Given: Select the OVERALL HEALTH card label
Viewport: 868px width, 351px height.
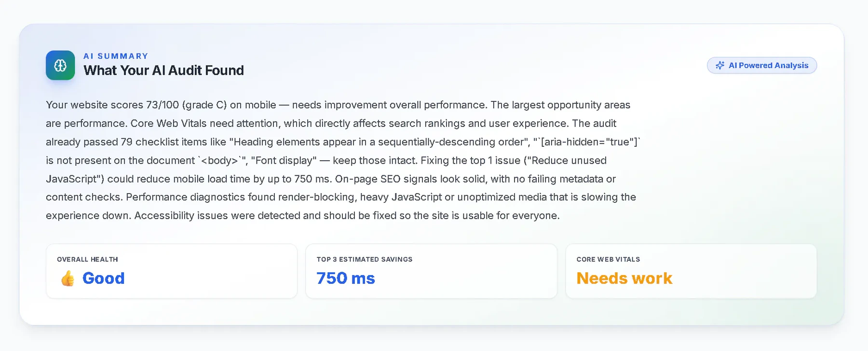Looking at the screenshot, I should tap(87, 259).
